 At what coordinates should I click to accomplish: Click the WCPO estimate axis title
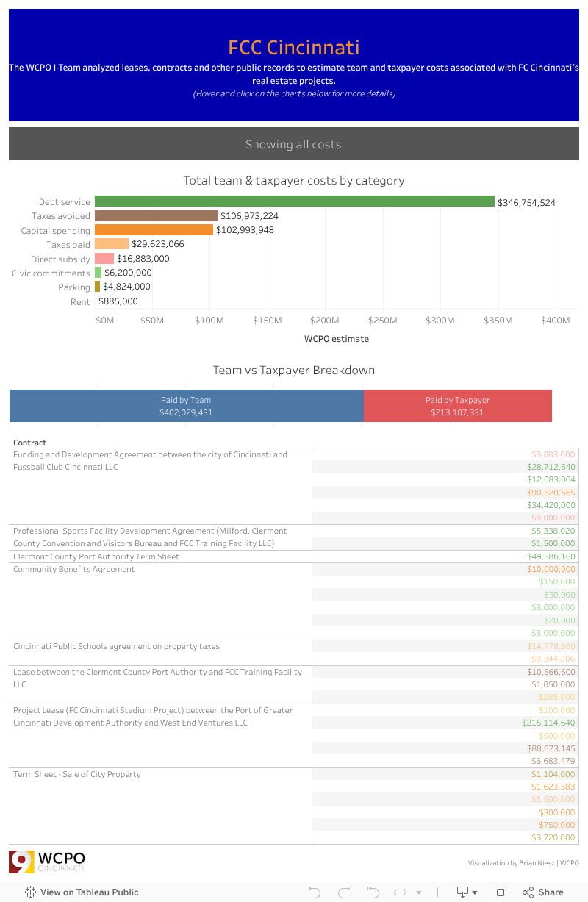(x=337, y=339)
